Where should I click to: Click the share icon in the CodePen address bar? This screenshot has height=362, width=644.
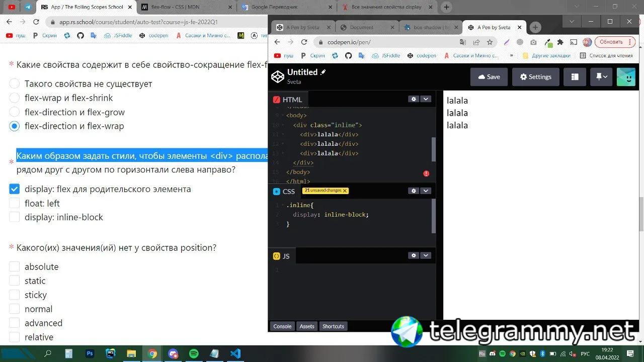coord(476,42)
